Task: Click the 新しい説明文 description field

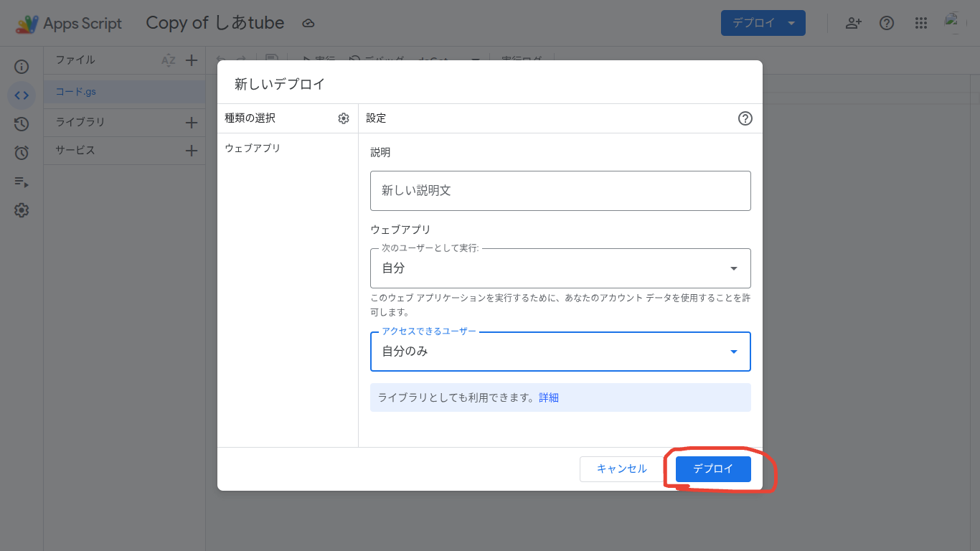Action: click(x=560, y=191)
